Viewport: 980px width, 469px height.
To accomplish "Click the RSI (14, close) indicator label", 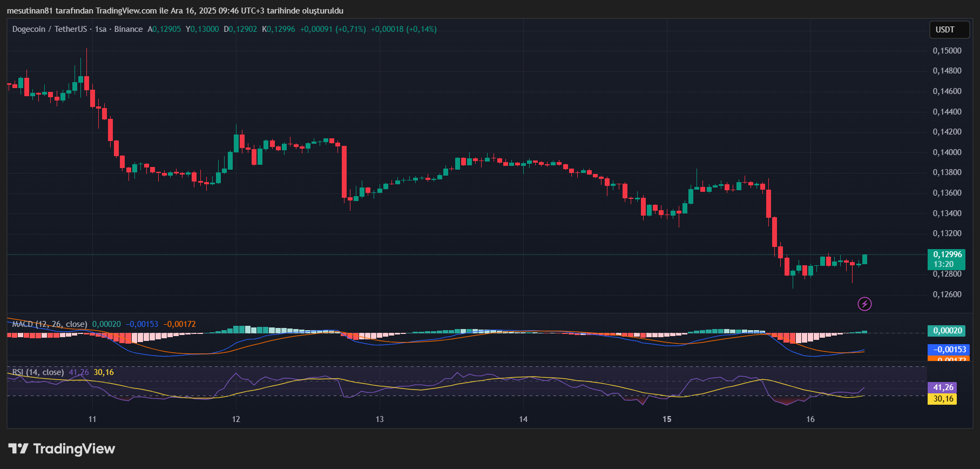I will pyautogui.click(x=38, y=372).
